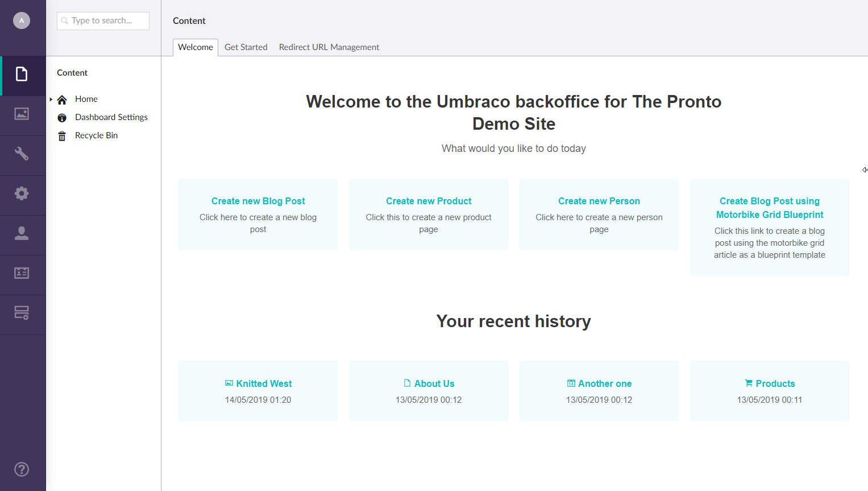Image resolution: width=868 pixels, height=491 pixels.
Task: Click the picture icon beside Knitted West
Action: coord(229,383)
